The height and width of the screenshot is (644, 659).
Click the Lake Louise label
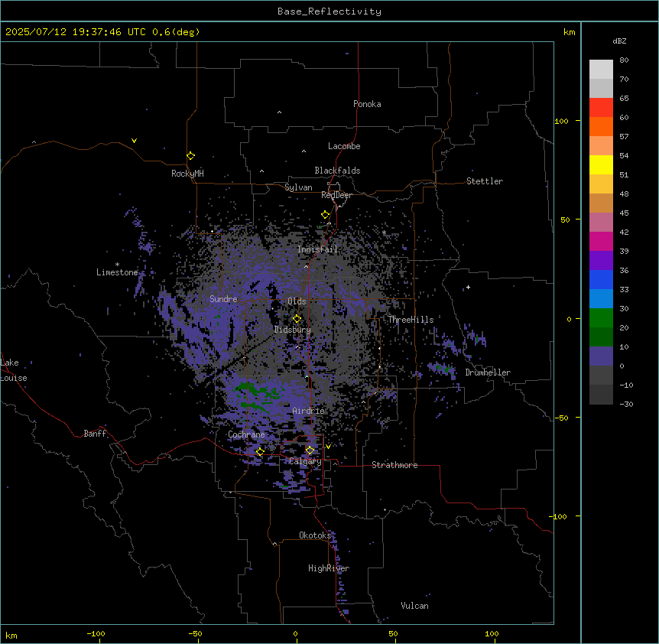click(14, 370)
